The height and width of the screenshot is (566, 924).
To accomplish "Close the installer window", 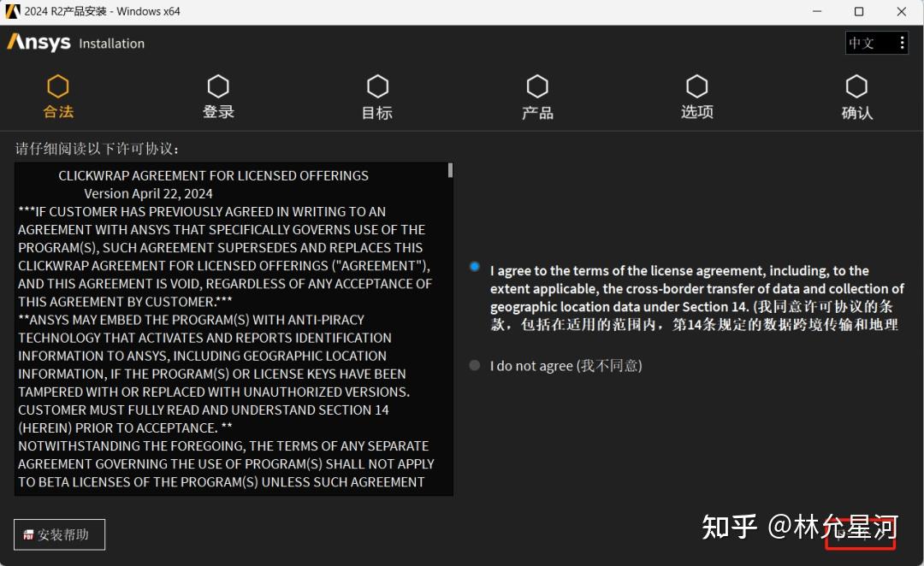I will [900, 11].
